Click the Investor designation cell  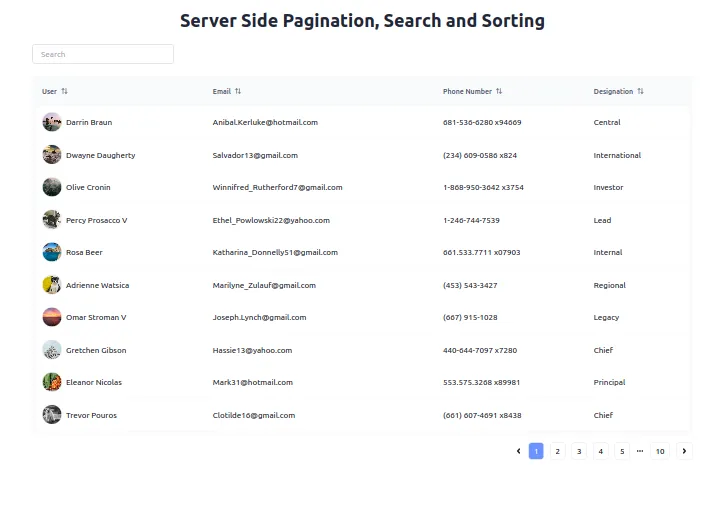click(x=608, y=187)
